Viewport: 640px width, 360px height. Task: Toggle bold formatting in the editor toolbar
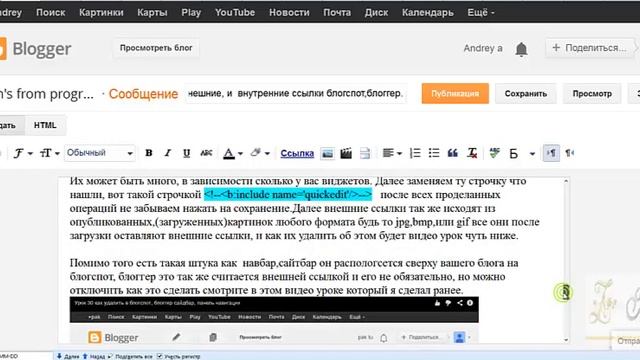coord(149,153)
